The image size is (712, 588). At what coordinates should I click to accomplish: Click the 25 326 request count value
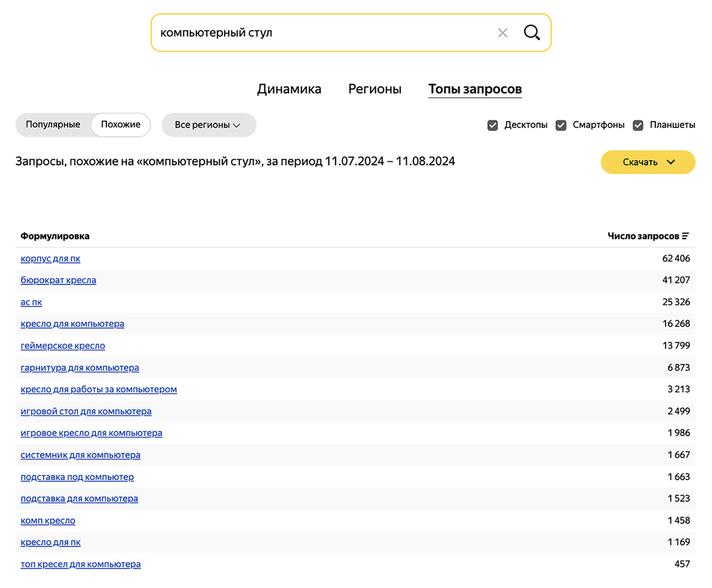(x=676, y=302)
